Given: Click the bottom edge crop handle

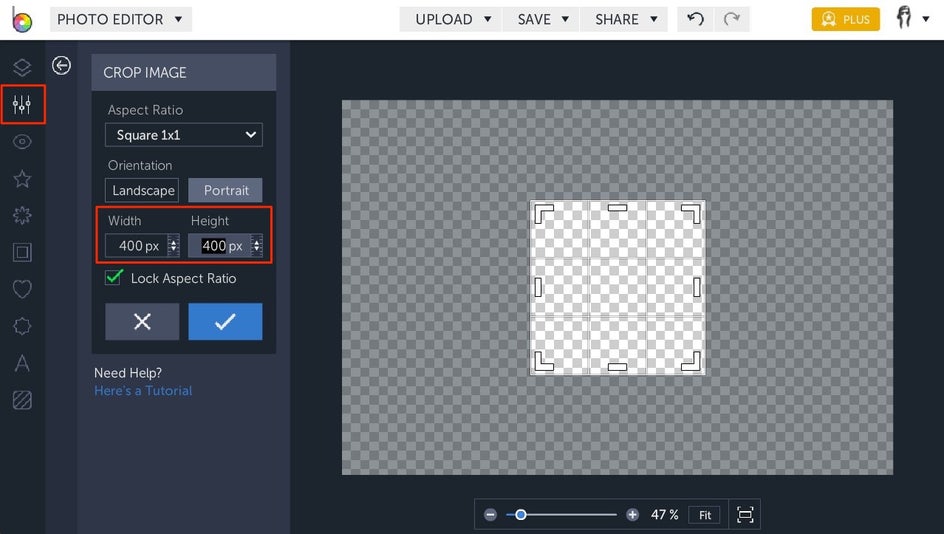Looking at the screenshot, I should [617, 367].
